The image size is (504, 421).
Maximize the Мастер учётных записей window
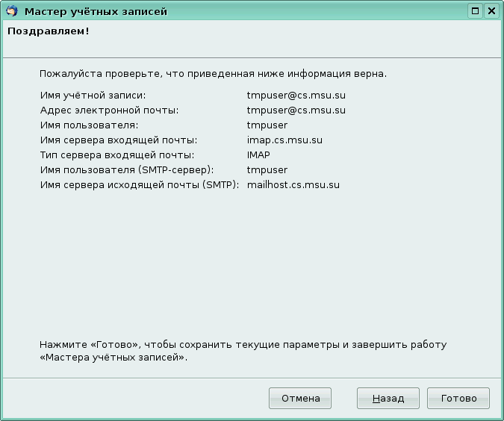476,11
